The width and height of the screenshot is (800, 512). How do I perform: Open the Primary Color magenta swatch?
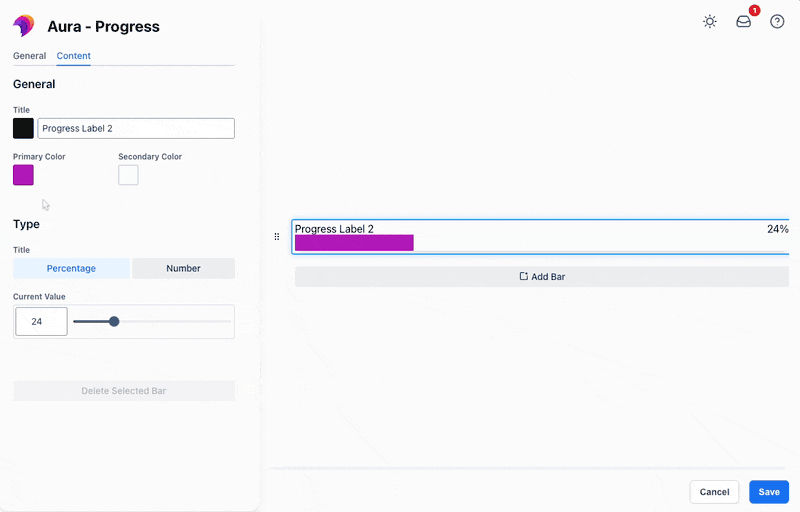pyautogui.click(x=23, y=175)
